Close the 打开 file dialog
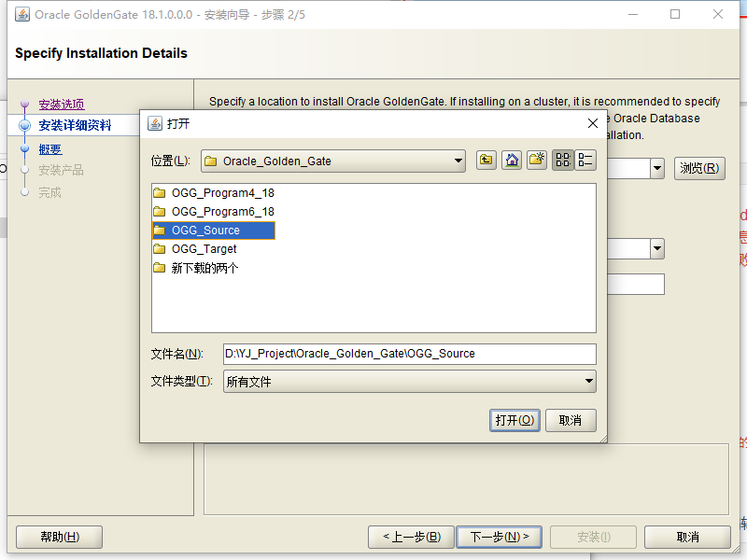The height and width of the screenshot is (560, 747). [x=593, y=124]
